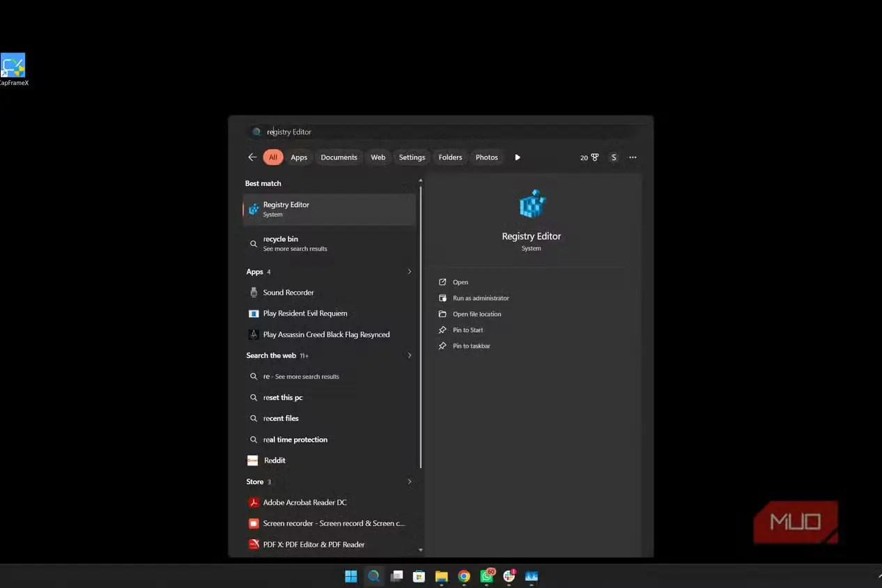Open Screen recorder store result
Image resolution: width=882 pixels, height=588 pixels.
(x=330, y=523)
